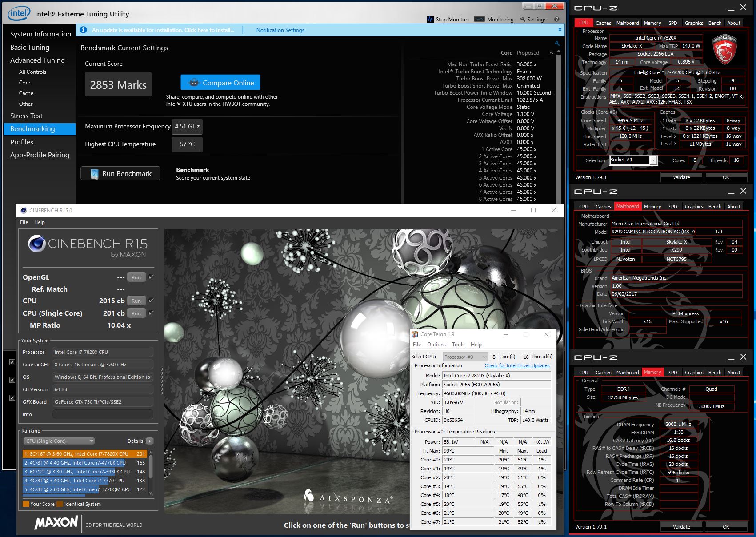Click the small wrench icon above Core column
Viewport: 756px width, 537px height.
pos(557,43)
